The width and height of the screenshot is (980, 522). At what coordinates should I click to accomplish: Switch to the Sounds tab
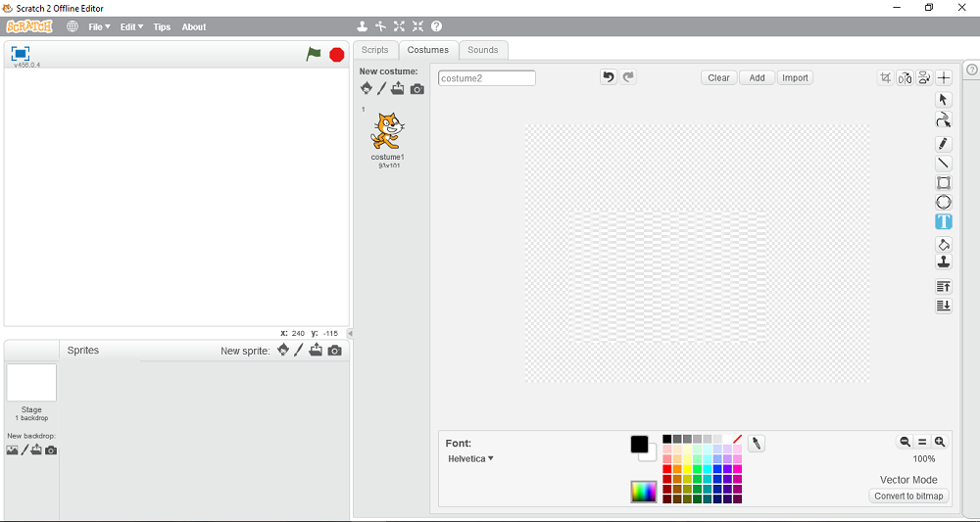point(483,50)
